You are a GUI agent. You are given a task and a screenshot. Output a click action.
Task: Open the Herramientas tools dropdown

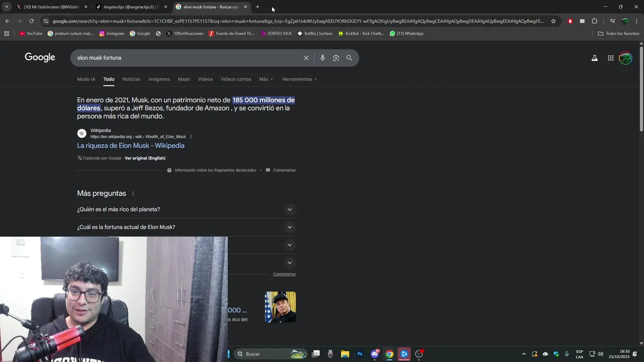(x=299, y=79)
